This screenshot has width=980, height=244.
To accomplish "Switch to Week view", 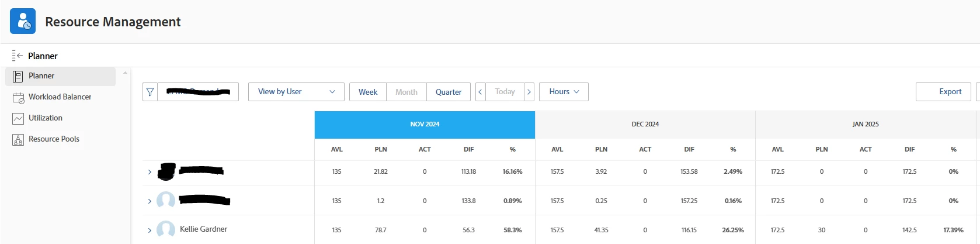I will pyautogui.click(x=368, y=92).
